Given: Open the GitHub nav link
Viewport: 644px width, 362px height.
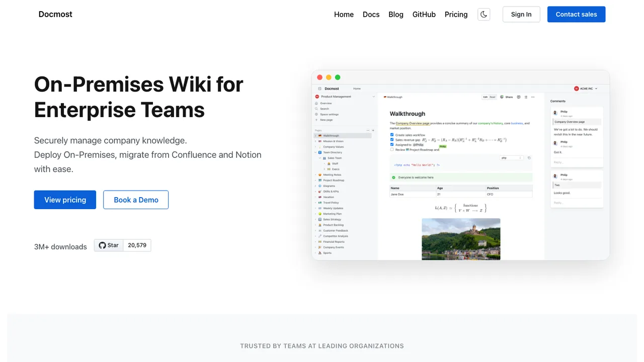Looking at the screenshot, I should point(424,14).
